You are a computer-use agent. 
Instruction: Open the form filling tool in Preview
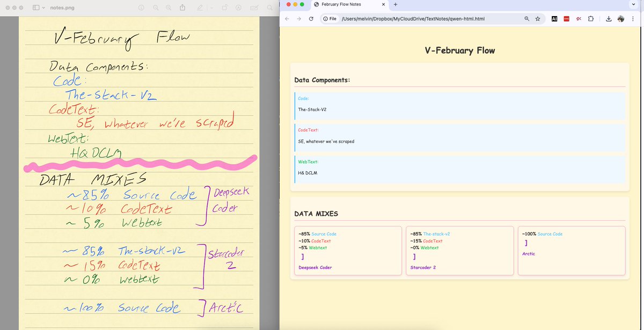(254, 8)
